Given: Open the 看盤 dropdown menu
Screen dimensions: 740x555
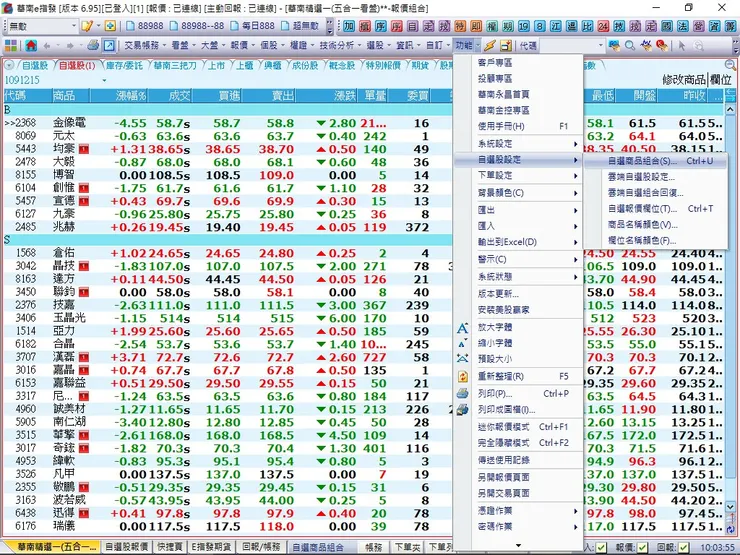Looking at the screenshot, I should click(184, 45).
